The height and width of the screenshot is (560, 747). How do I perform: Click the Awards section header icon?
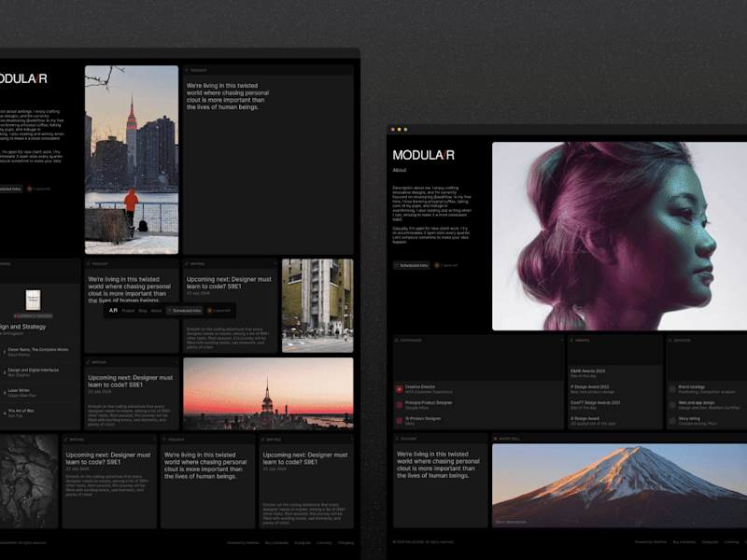[x=571, y=340]
